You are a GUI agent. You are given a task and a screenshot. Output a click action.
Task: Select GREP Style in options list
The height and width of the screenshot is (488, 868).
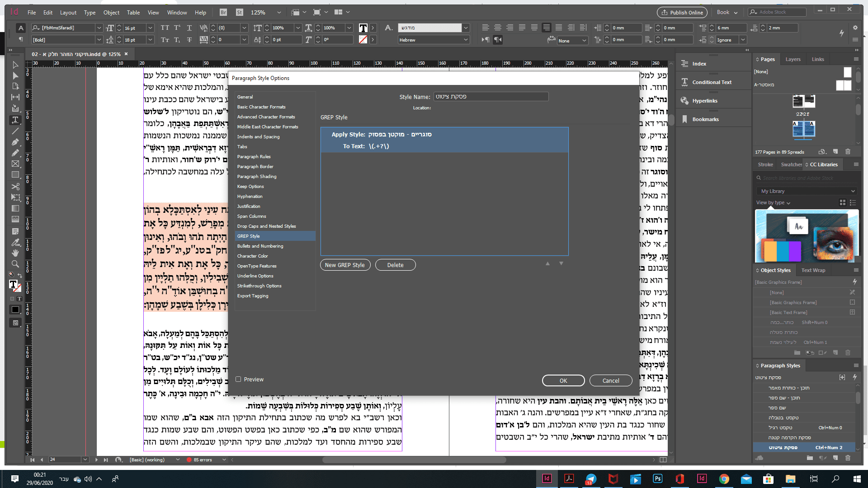coord(249,236)
